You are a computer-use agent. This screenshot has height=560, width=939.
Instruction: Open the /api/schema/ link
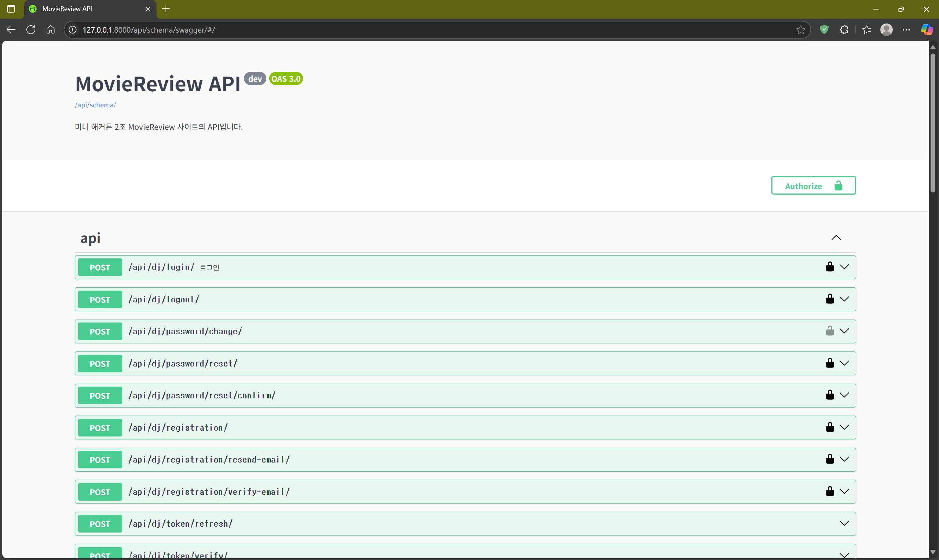tap(95, 105)
